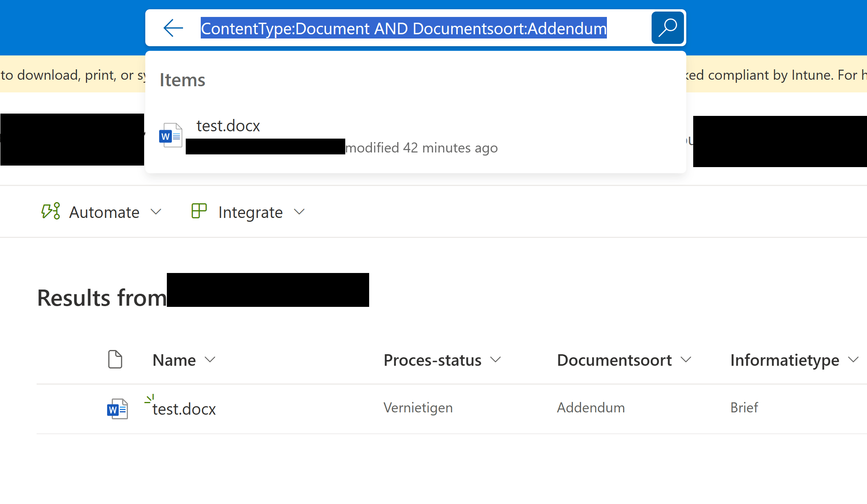
Task: Open the Automate menu
Action: pyautogui.click(x=104, y=212)
